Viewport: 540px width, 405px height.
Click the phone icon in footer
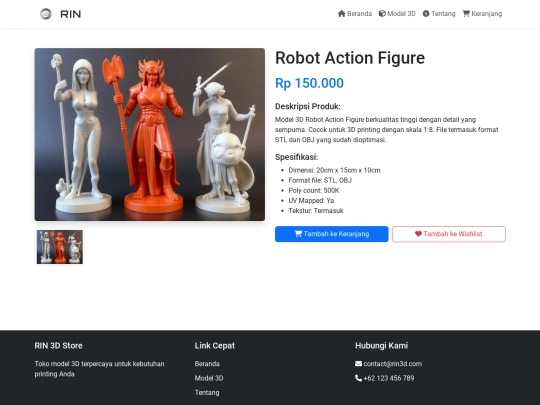pos(359,378)
